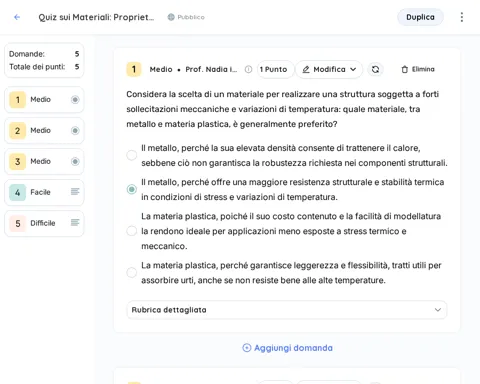
Task: Open question 2 Medio in the sidebar
Action: (x=44, y=131)
